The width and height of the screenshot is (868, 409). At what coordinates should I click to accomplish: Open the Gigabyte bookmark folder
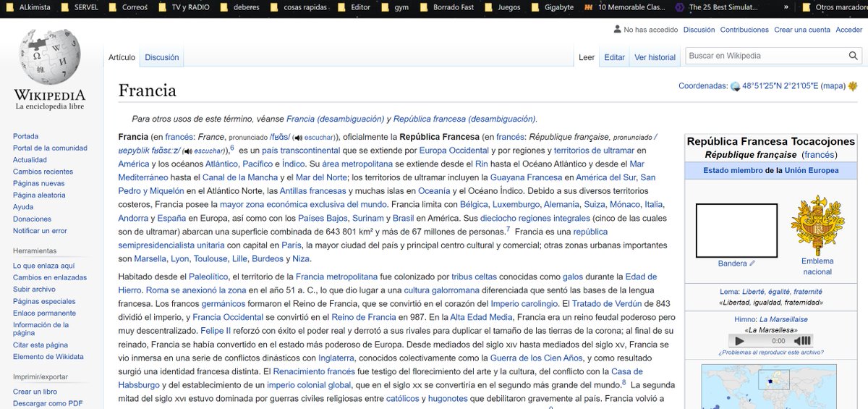coord(553,7)
